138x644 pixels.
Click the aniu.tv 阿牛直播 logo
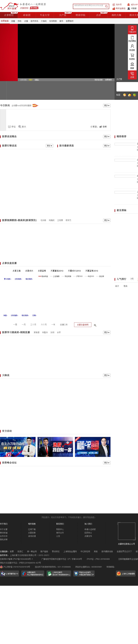coord(9,6)
